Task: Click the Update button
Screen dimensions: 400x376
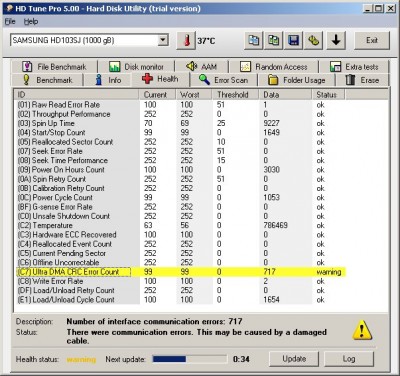Action: (294, 359)
